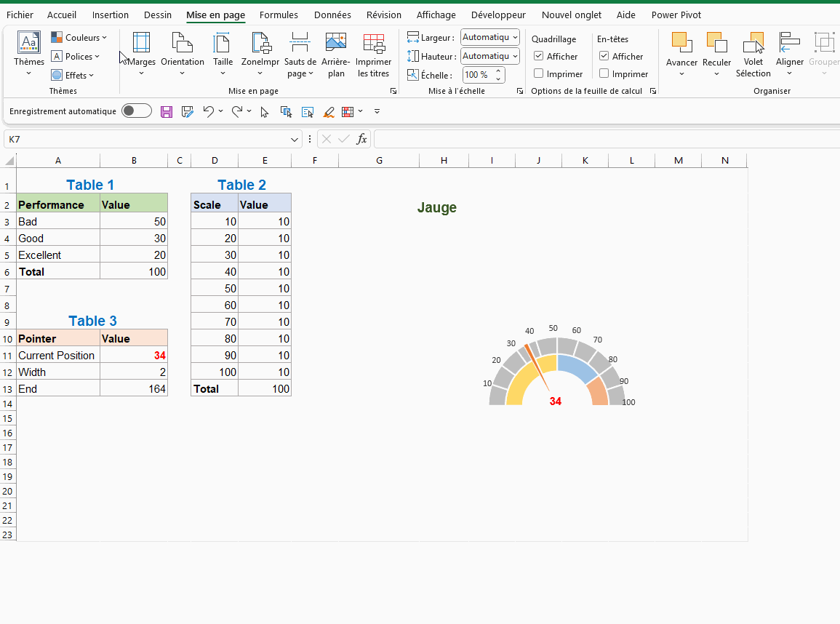This screenshot has height=624, width=840.
Task: Click the ZoneImpr print area icon
Action: 260,44
